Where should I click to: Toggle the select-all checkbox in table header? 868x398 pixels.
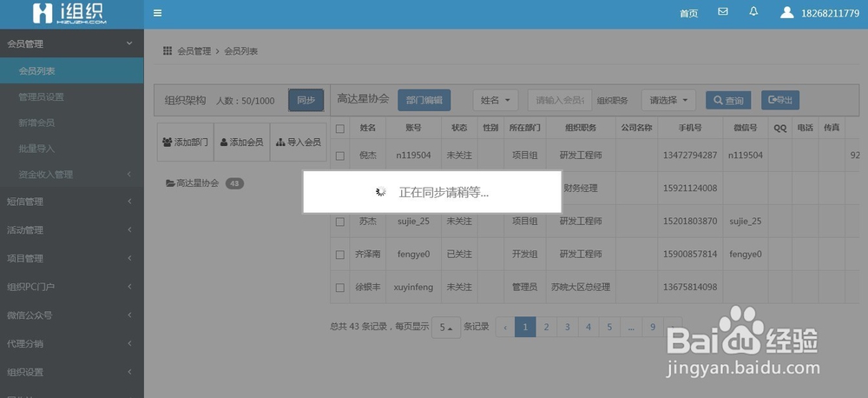tap(340, 129)
